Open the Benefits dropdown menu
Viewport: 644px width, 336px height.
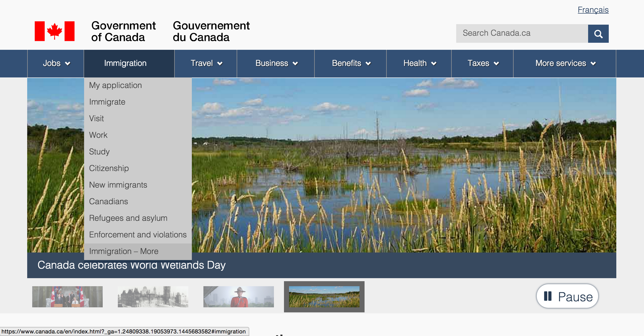(x=350, y=63)
